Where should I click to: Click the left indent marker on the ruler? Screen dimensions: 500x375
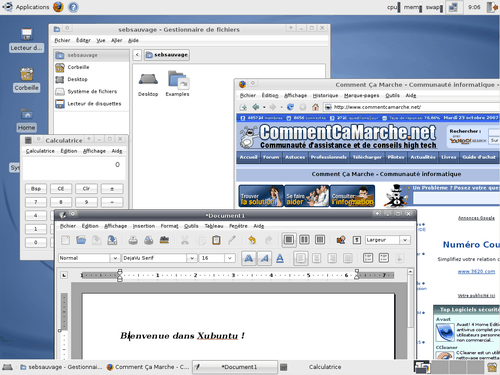coord(120,275)
